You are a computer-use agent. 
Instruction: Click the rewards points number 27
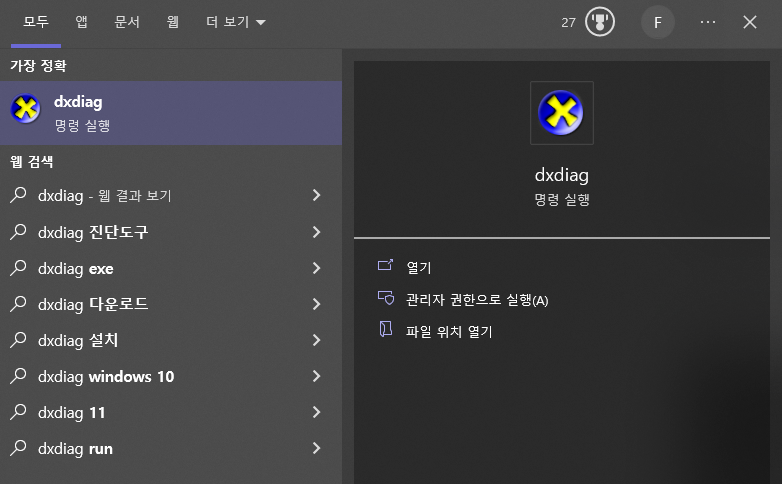[568, 22]
